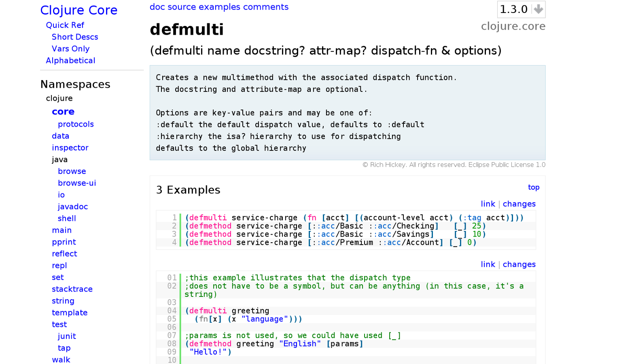View changes for the greeting example
The image size is (634, 364).
click(x=519, y=264)
